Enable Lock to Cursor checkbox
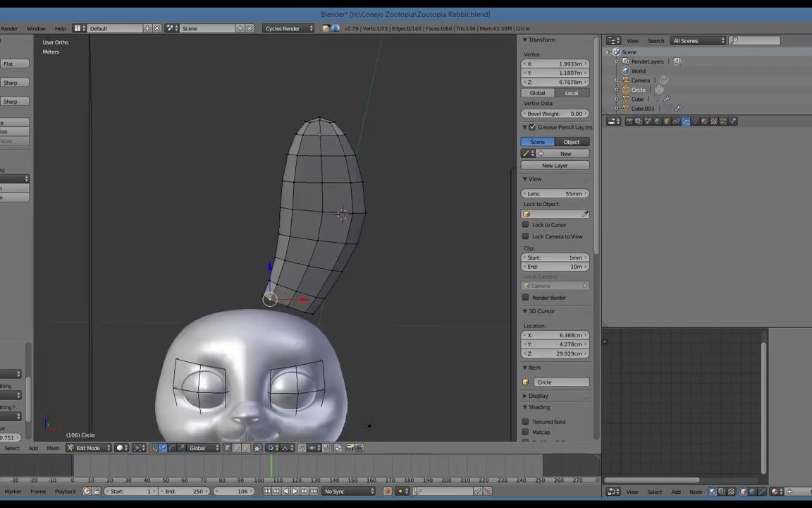This screenshot has height=508, width=812. pos(525,224)
